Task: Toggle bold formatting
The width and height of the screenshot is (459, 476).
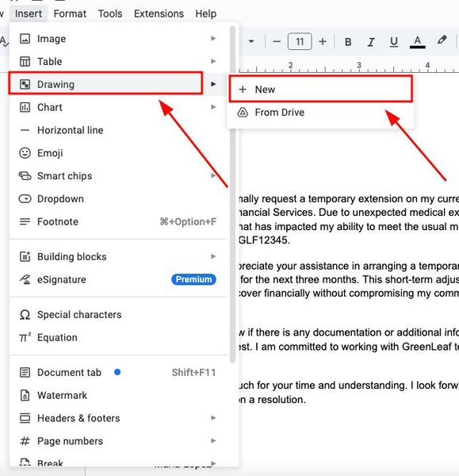Action: point(348,41)
